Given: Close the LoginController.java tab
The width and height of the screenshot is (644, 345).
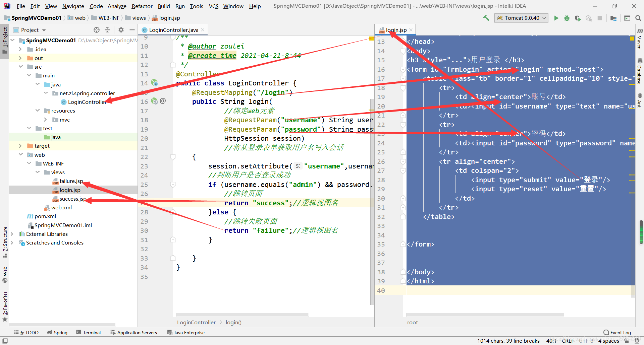Looking at the screenshot, I should pyautogui.click(x=203, y=30).
